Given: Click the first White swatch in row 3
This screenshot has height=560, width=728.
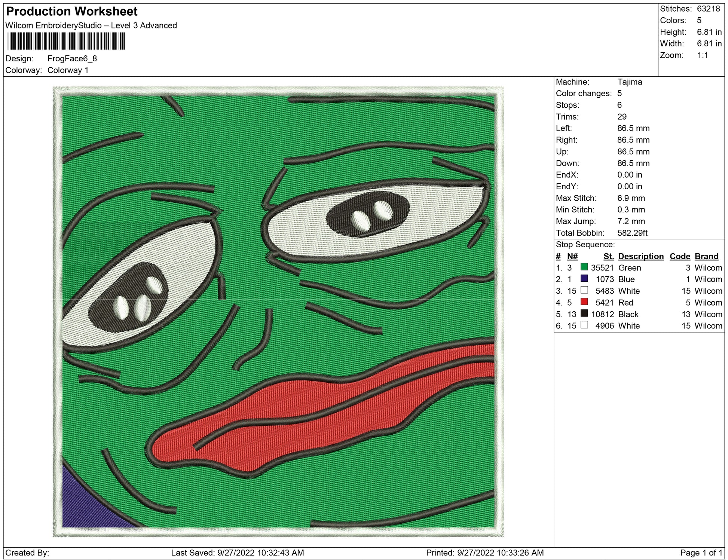Looking at the screenshot, I should 584,290.
